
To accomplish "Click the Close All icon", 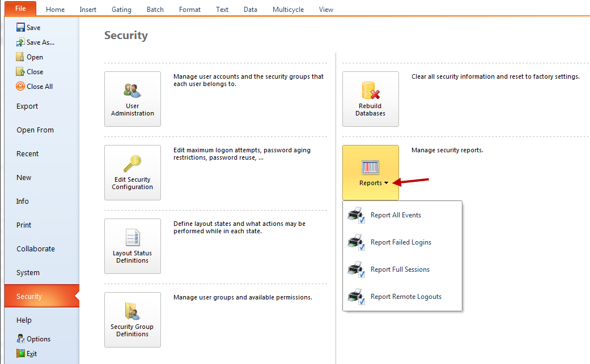I will pos(20,87).
